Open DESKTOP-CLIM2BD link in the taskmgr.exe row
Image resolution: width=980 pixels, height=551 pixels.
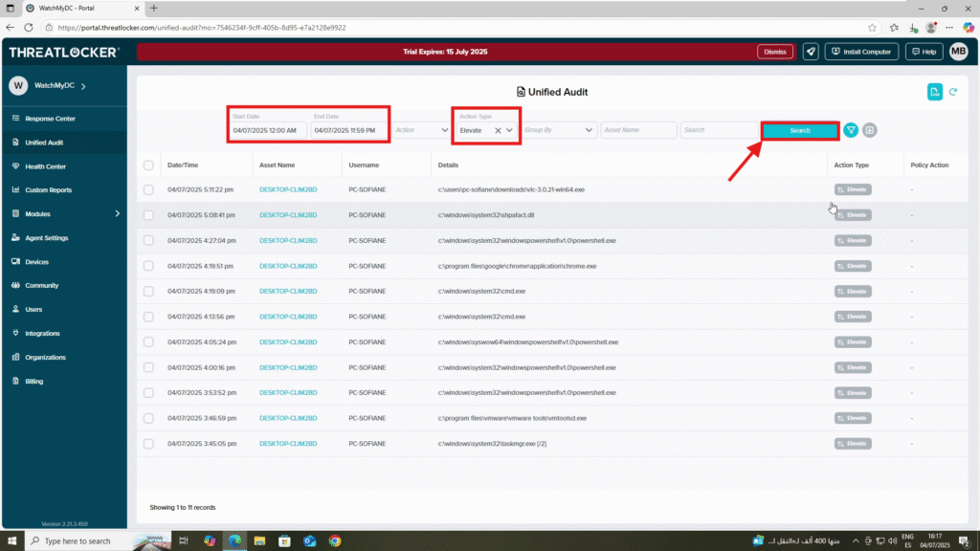tap(288, 444)
